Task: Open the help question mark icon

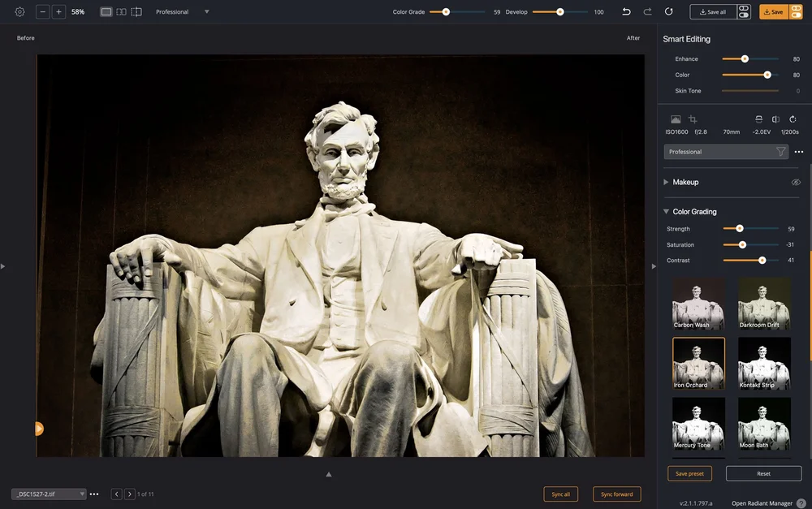Action: coord(801,503)
